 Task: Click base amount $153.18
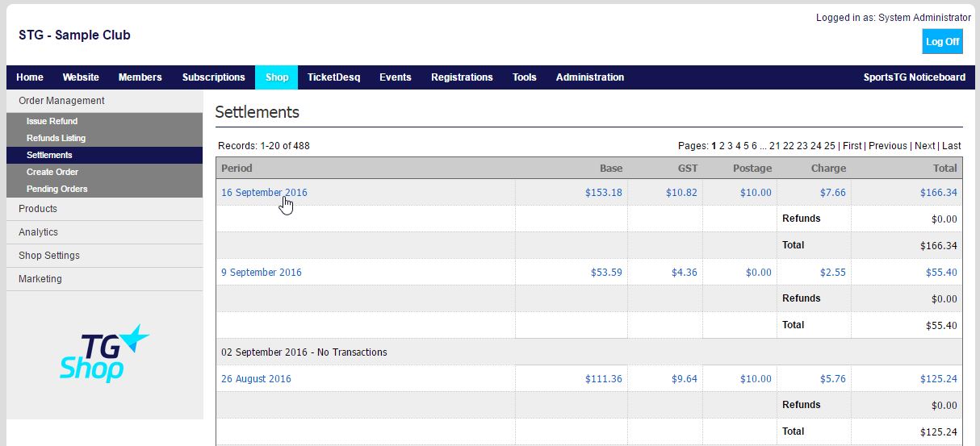click(604, 193)
